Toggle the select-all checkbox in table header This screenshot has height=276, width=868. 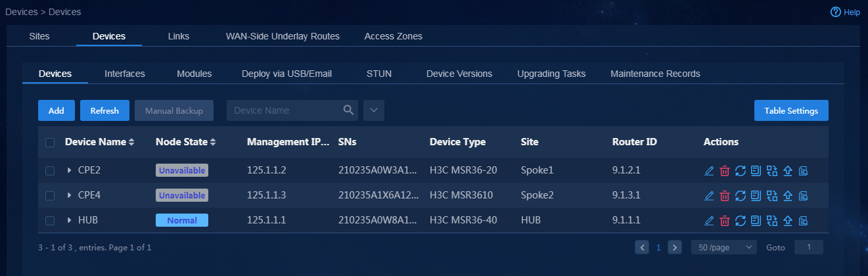pos(50,142)
